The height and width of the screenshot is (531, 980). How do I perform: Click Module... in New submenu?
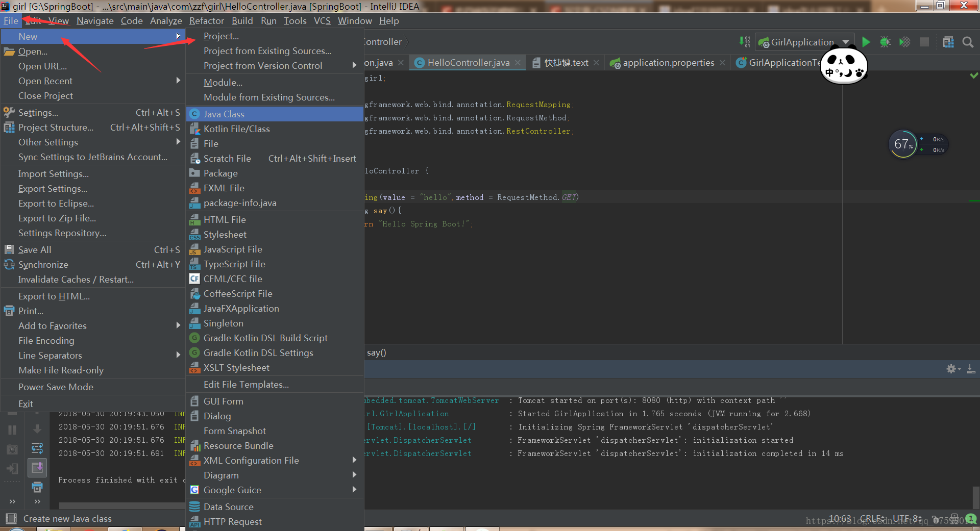[x=275, y=83]
